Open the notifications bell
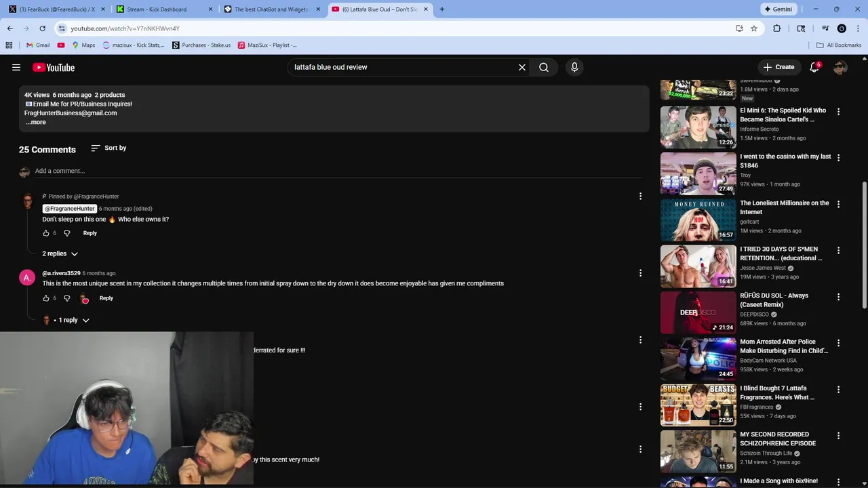 point(814,67)
